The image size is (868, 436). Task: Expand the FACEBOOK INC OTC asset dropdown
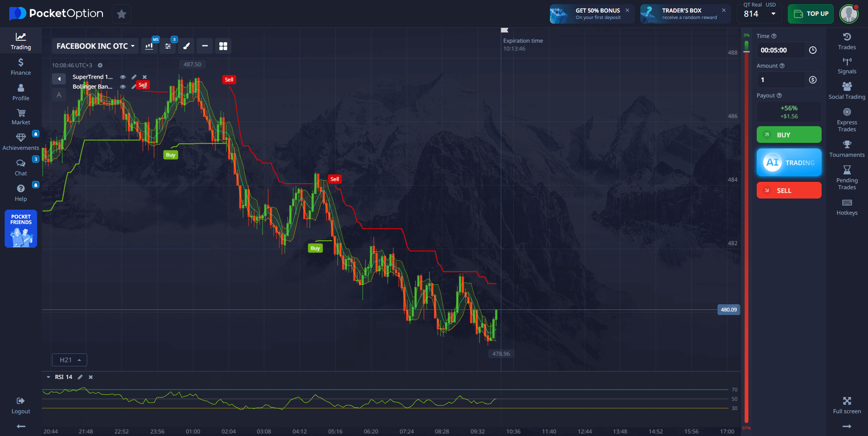click(x=95, y=46)
